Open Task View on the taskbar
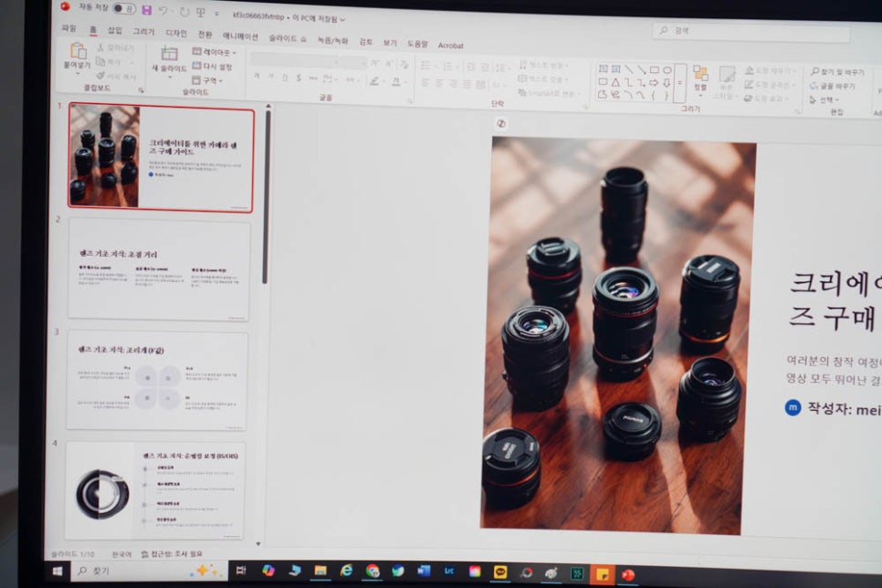Viewport: 882px width, 588px height. tap(241, 571)
